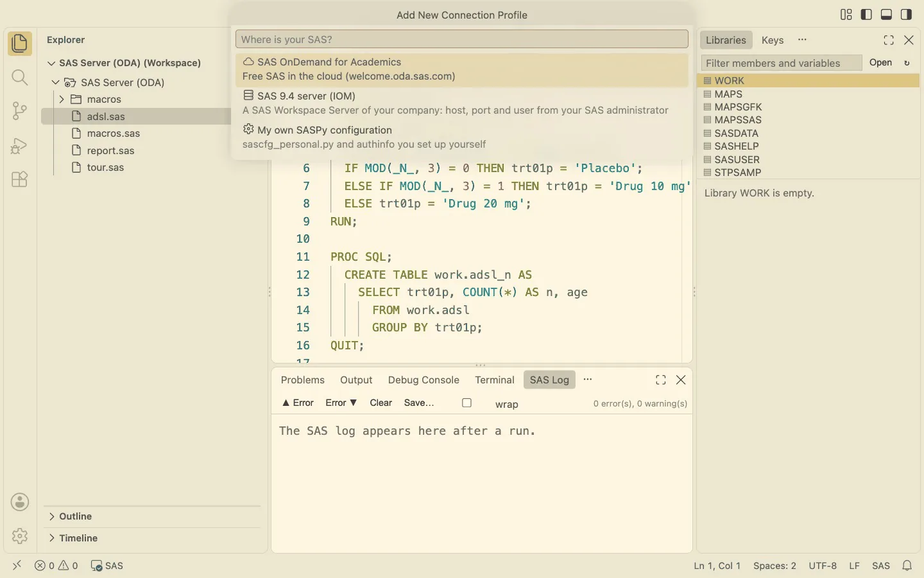
Task: Open the Manage gear icon
Action: [x=20, y=536]
